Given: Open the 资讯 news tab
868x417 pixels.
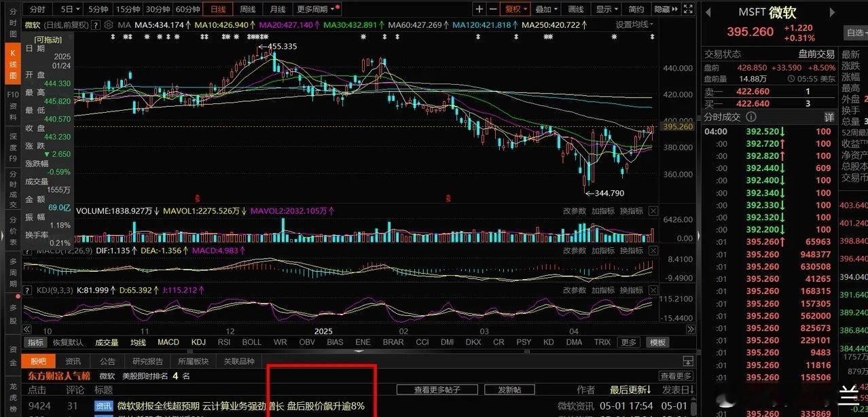Looking at the screenshot, I should coord(73,361).
